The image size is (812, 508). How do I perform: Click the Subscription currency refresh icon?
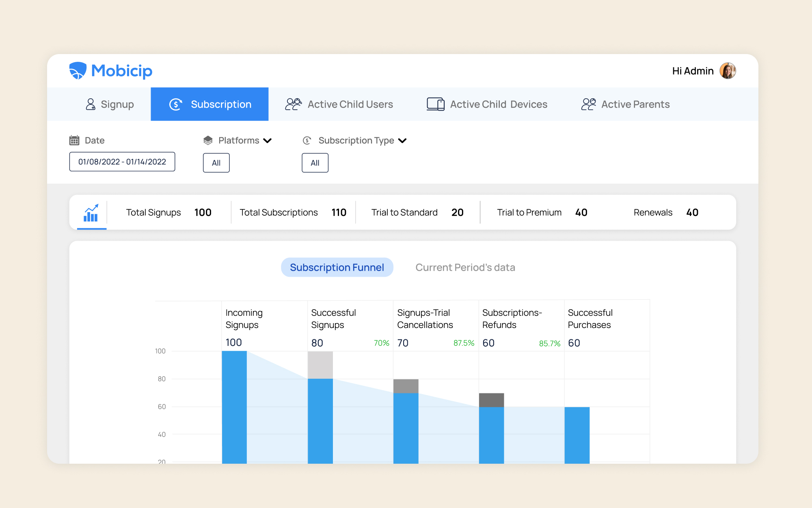point(176,104)
